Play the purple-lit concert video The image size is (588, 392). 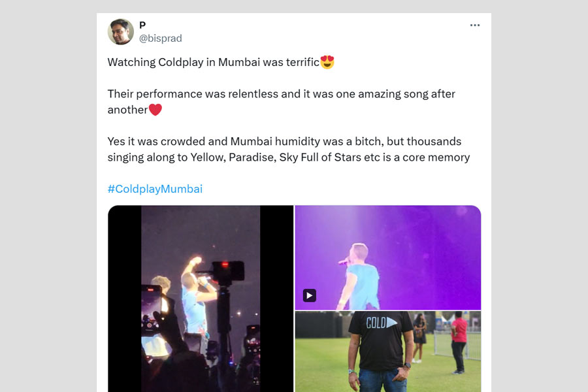pyautogui.click(x=310, y=295)
